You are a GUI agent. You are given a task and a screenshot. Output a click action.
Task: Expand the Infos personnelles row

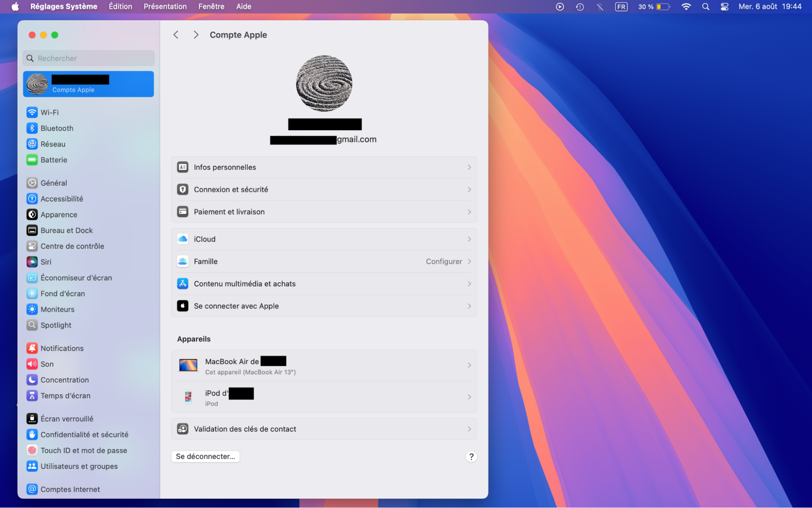pos(324,167)
